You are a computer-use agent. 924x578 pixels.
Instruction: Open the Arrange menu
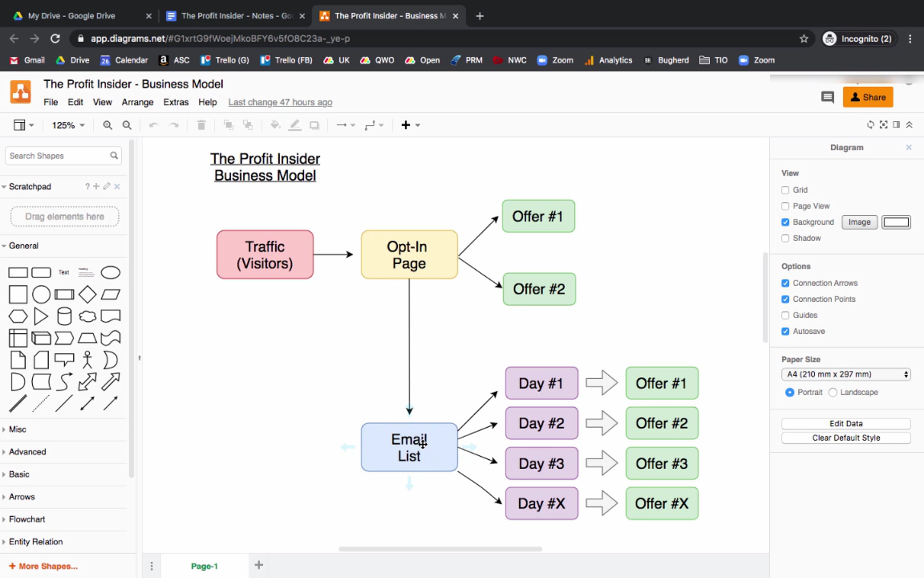[x=137, y=102]
